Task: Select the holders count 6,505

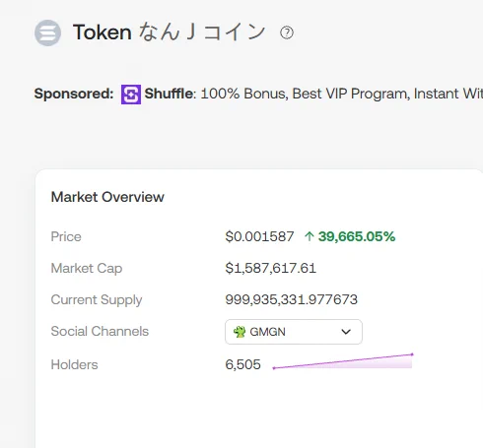Action: [x=242, y=364]
